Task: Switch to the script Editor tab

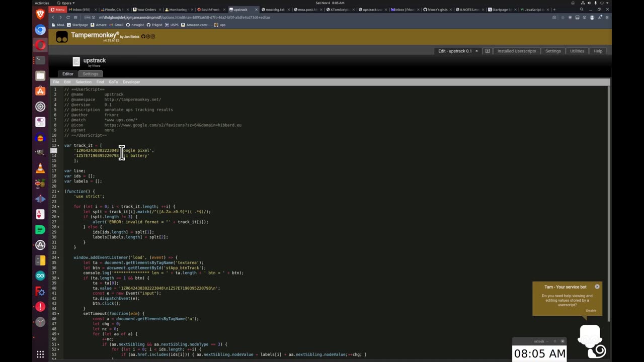Action: pos(68,74)
